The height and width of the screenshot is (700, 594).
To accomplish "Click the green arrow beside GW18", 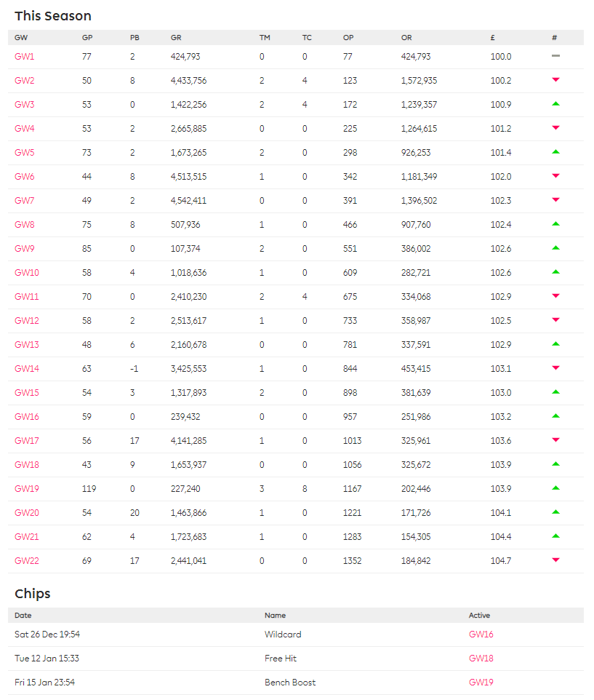I will [556, 464].
